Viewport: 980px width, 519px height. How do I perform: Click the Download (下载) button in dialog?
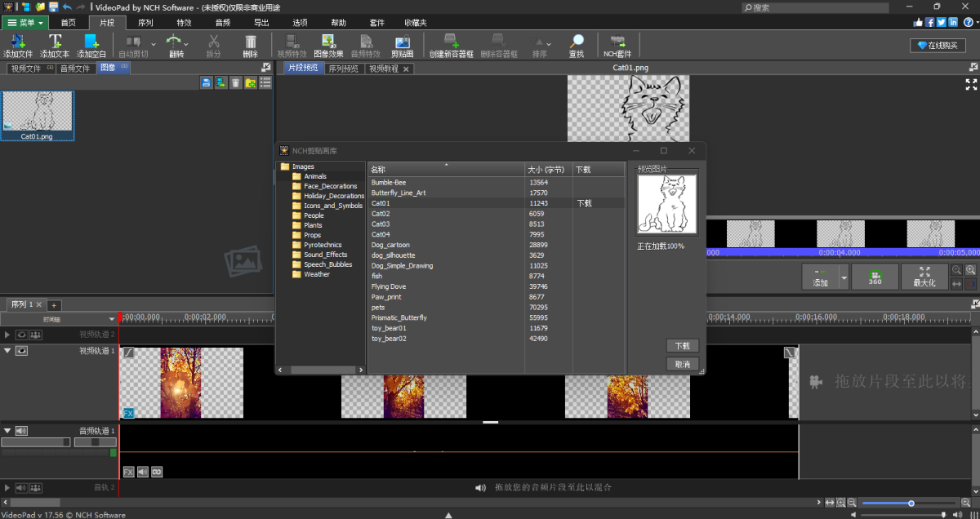tap(682, 346)
